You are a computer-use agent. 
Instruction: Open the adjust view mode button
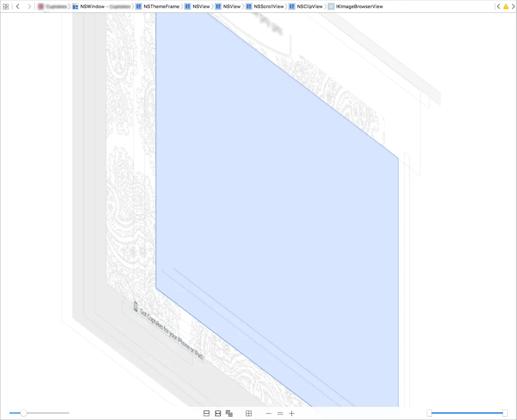tap(229, 413)
